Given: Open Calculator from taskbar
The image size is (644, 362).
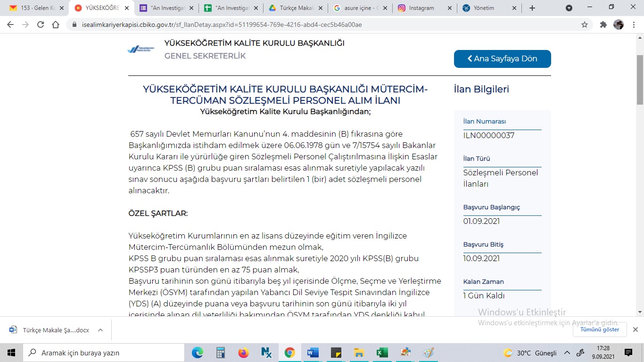Looking at the screenshot, I should click(x=221, y=353).
